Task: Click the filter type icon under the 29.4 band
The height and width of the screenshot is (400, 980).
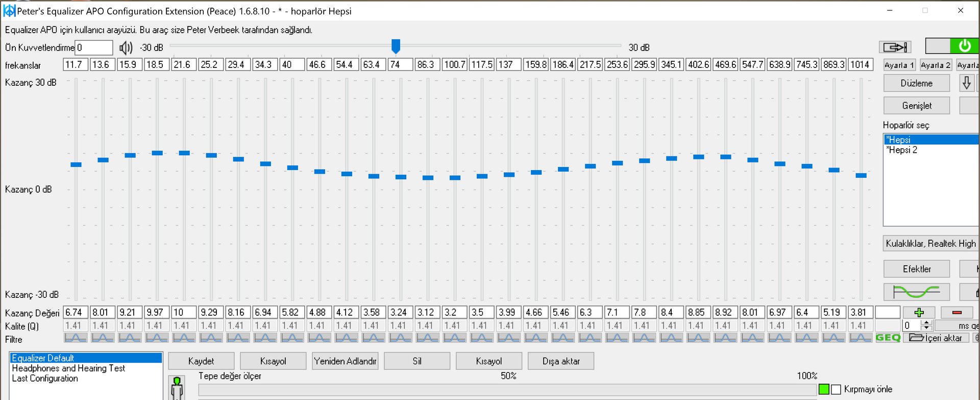Action: pos(238,338)
